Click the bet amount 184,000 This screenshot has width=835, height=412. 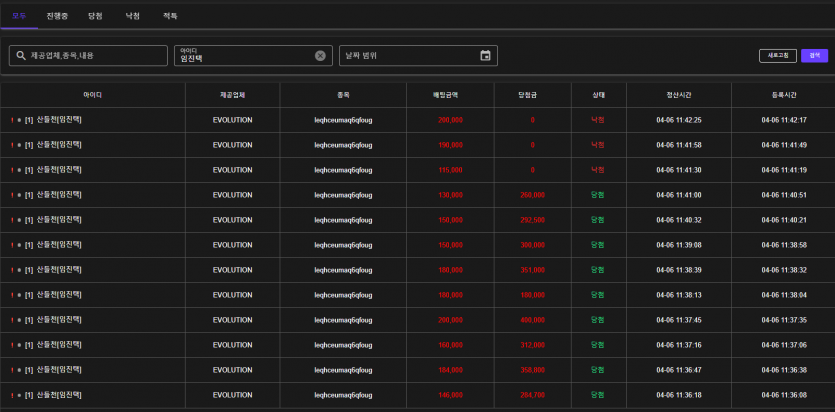(x=451, y=370)
